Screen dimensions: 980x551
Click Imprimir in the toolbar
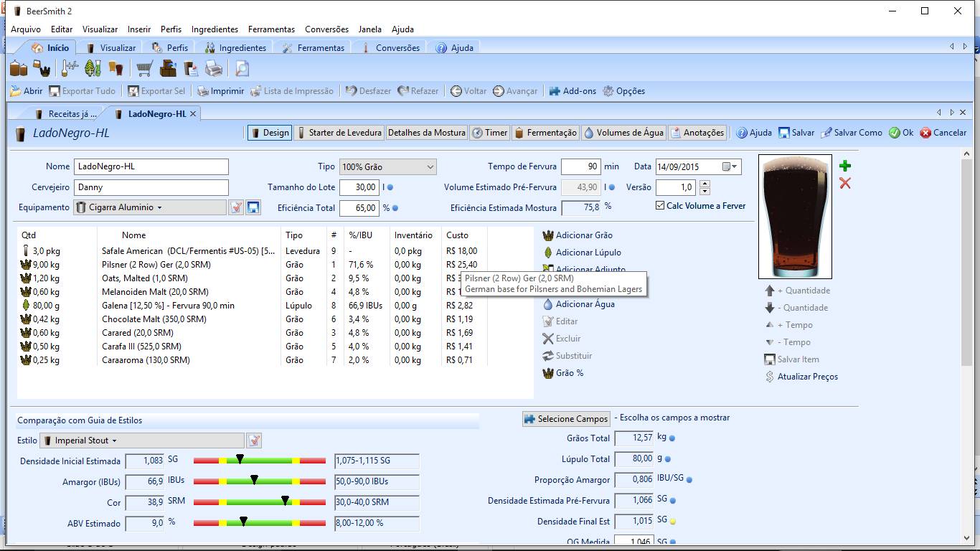click(x=220, y=91)
